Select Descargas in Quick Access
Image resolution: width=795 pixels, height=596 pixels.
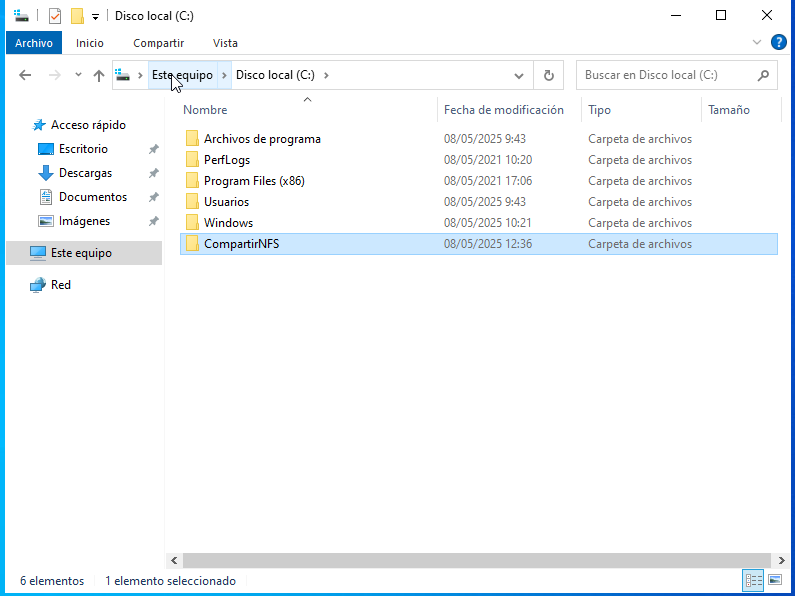[85, 173]
